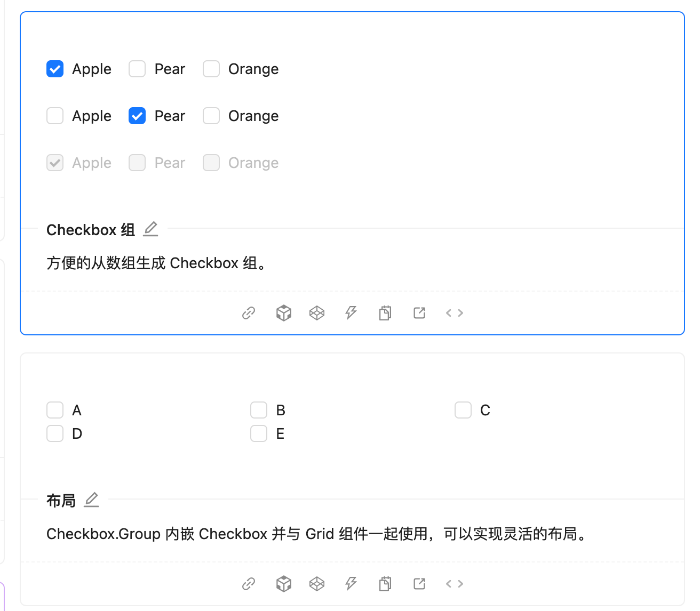Copy the 布局 demo code to clipboard
The width and height of the screenshot is (700, 611).
(385, 583)
